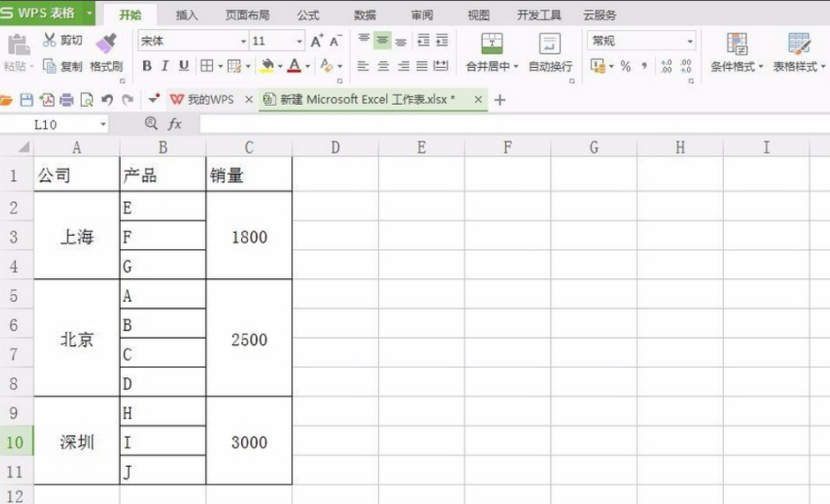Decrease font size with the A- icon
830x504 pixels.
(x=336, y=41)
